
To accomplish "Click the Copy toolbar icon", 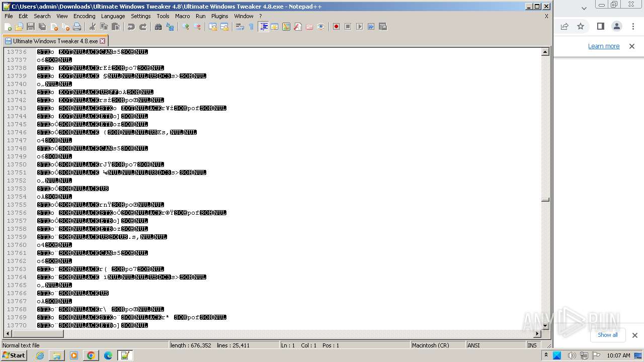I will click(x=104, y=27).
